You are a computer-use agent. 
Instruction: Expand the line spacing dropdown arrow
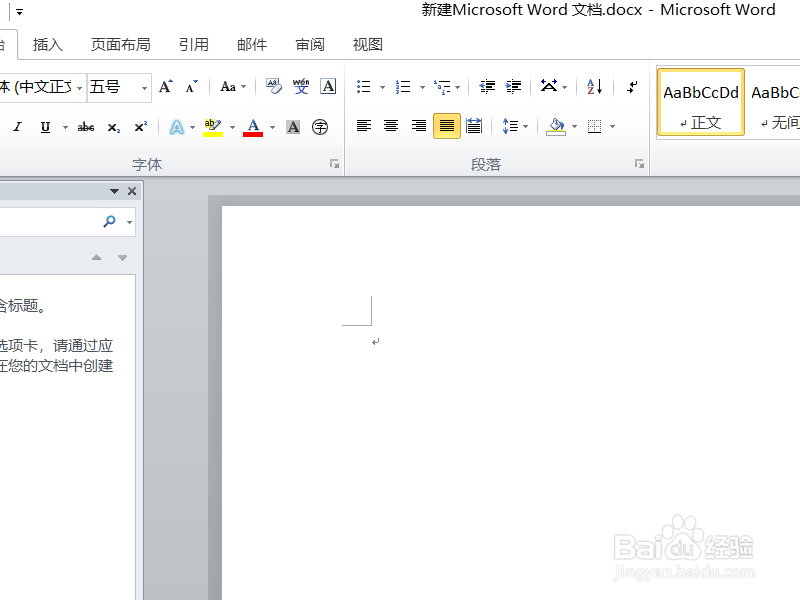526,127
